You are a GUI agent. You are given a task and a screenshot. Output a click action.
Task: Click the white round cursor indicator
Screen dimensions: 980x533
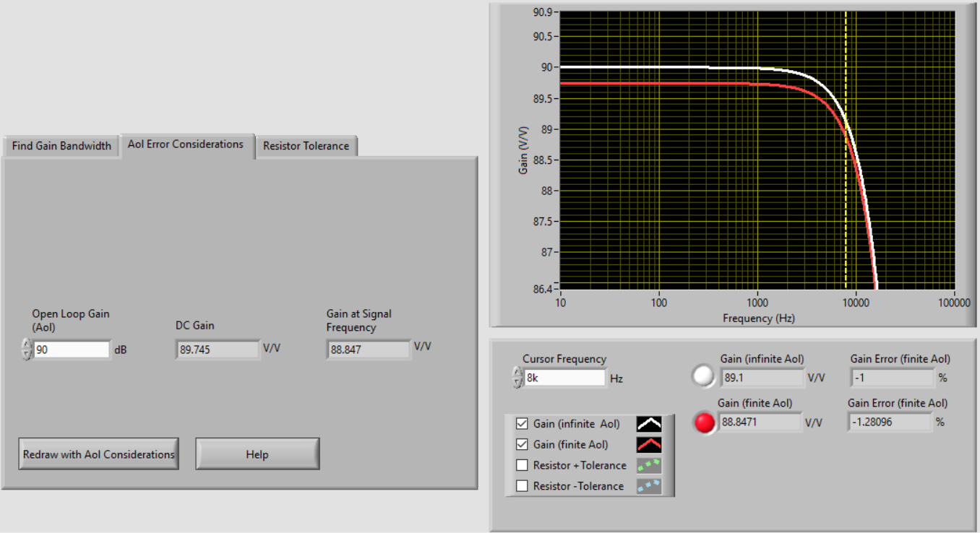pyautogui.click(x=703, y=377)
